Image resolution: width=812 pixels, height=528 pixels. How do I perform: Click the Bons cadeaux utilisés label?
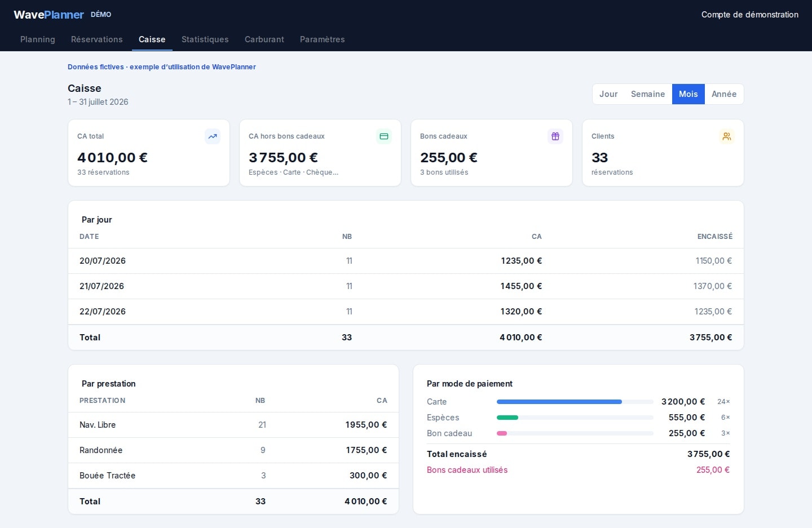click(x=467, y=470)
